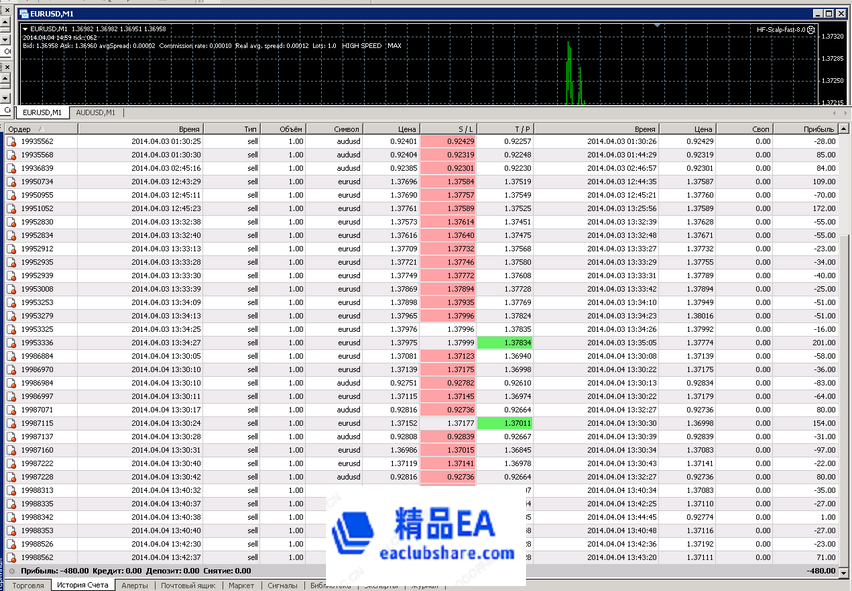Click the order icon for ticket 19988562
The width and height of the screenshot is (852, 591).
[11, 557]
